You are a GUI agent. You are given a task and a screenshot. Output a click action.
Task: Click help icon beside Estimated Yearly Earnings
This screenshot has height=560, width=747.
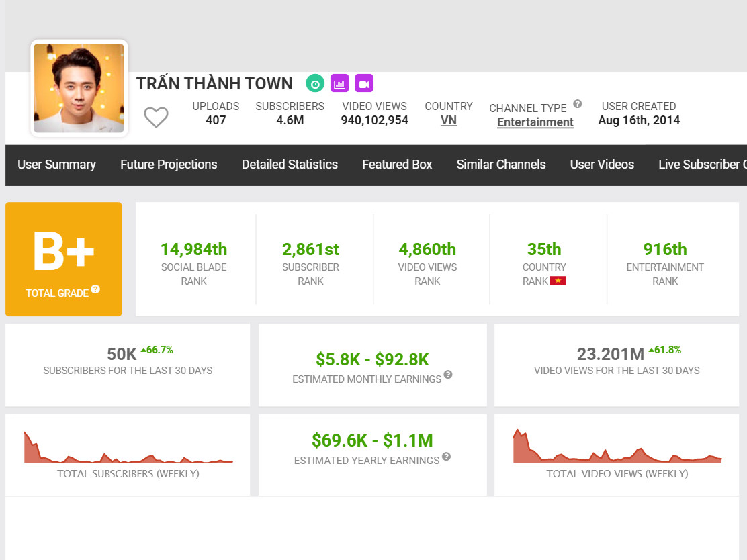coord(446,457)
